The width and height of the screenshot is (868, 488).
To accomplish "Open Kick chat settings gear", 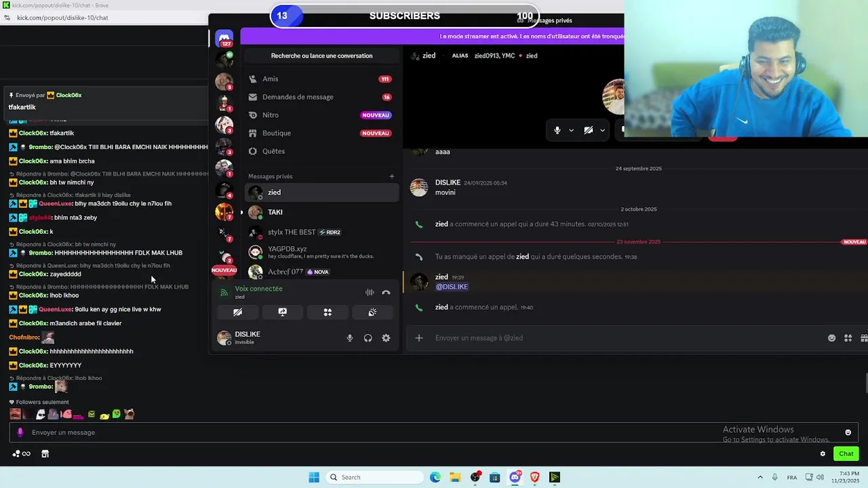I will click(x=823, y=454).
